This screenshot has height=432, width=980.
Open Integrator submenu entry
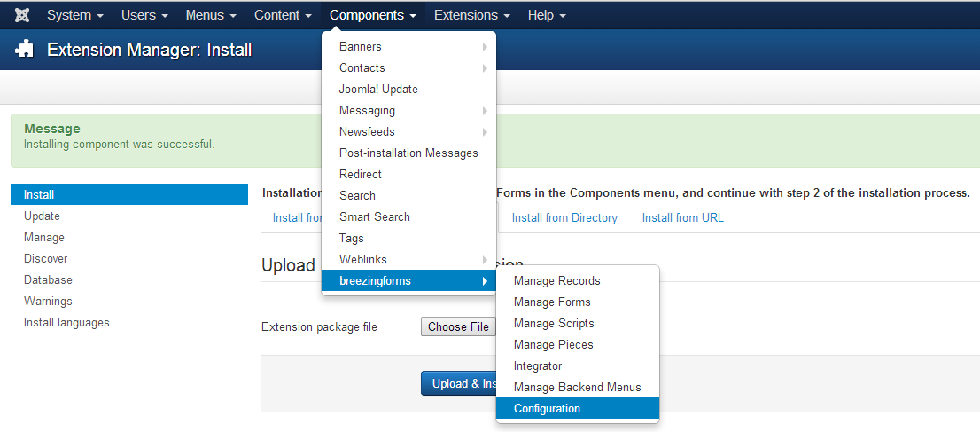click(578, 366)
